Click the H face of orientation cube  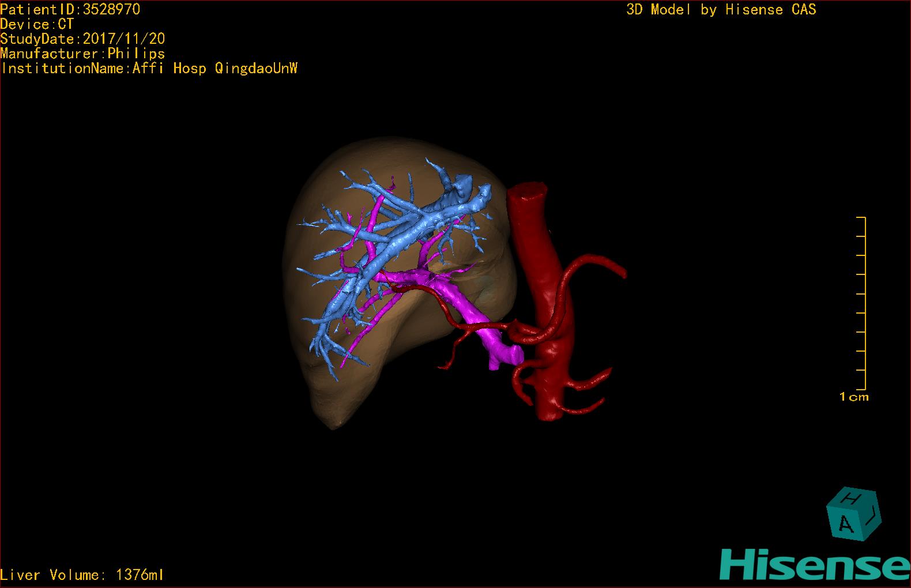pos(853,497)
